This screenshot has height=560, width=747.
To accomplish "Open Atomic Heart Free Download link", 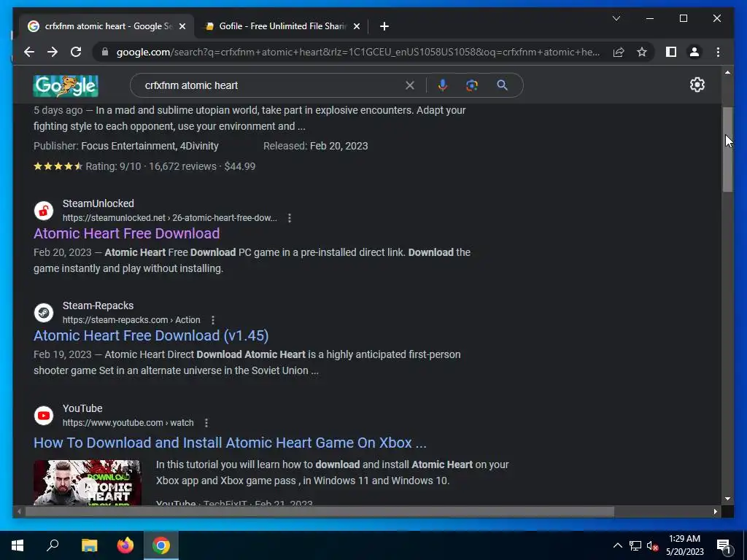I will [x=126, y=233].
